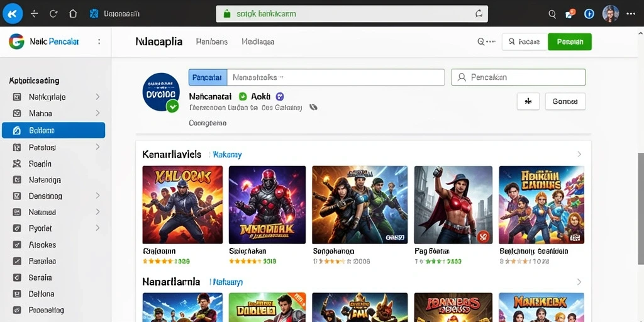Expand the Densinog sidebar chevron
The image size is (644, 322).
point(97,196)
